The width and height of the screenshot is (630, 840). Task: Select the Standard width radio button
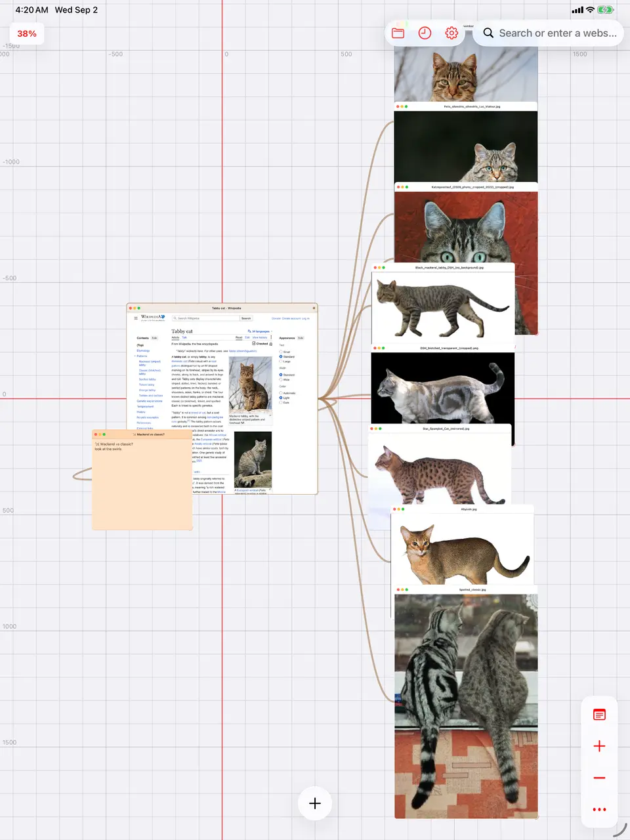tap(281, 375)
